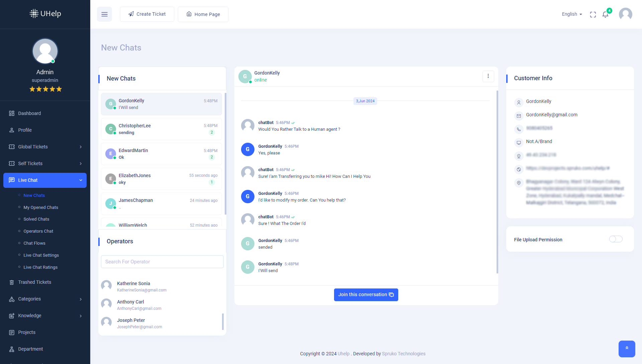Image resolution: width=642 pixels, height=364 pixels.
Task: Click Join this conversation button
Action: (x=366, y=294)
